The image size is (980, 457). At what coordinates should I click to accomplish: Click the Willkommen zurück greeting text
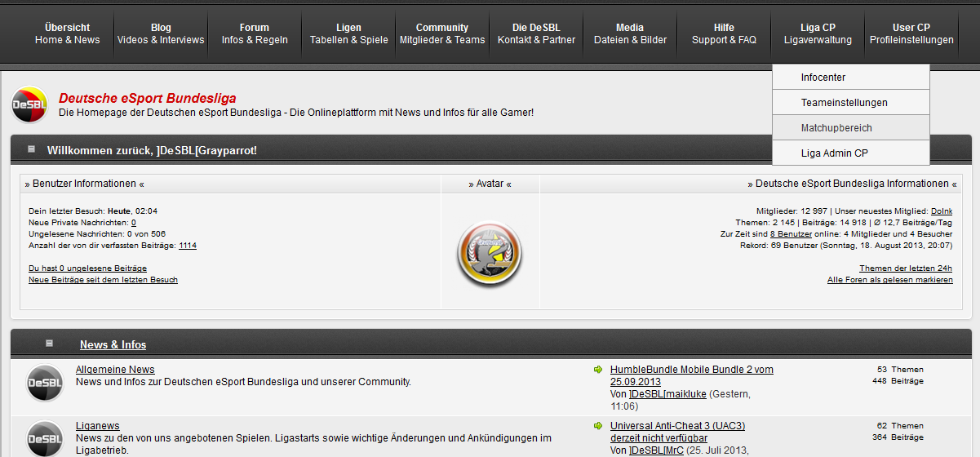(x=152, y=150)
